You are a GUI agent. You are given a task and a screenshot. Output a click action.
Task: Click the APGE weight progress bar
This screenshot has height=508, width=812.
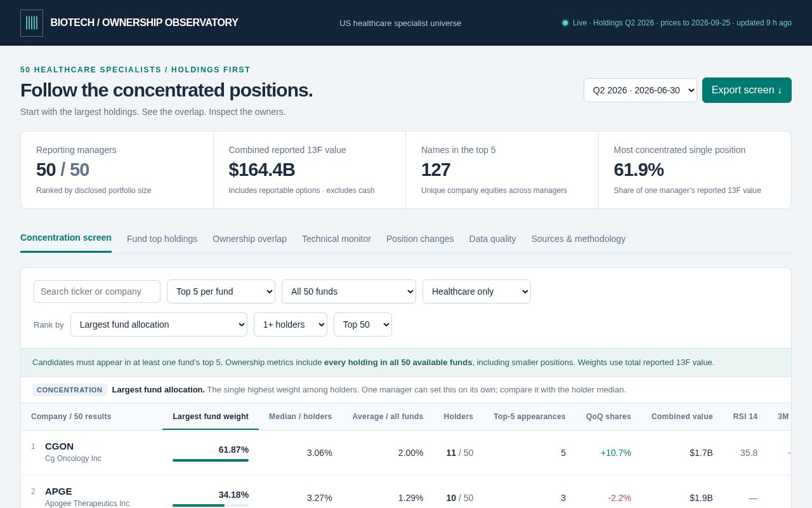point(211,505)
